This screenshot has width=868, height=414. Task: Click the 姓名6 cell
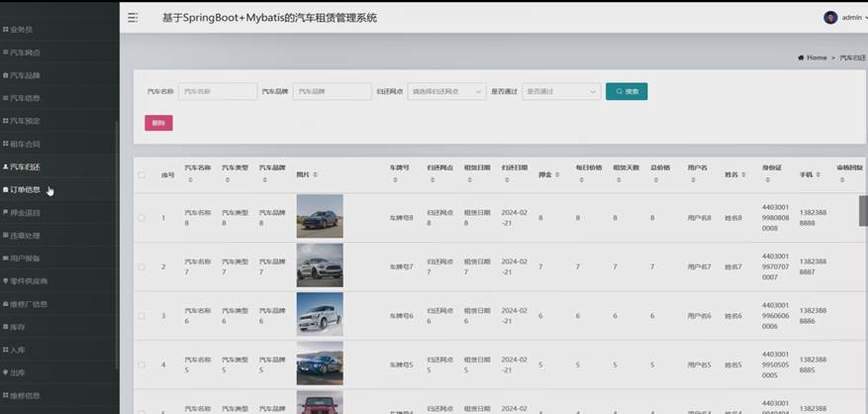pos(733,315)
